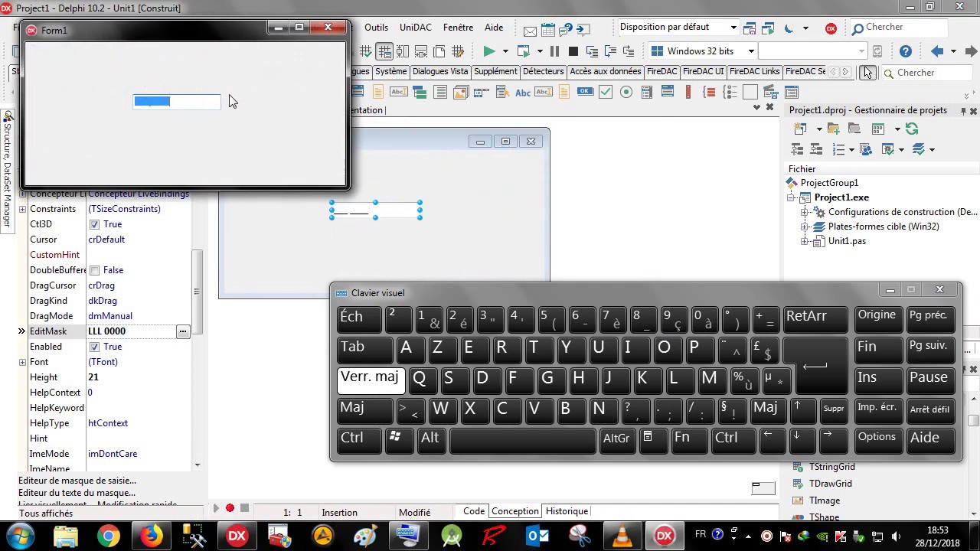Image resolution: width=980 pixels, height=551 pixels.
Task: Click the calendar icon in the top toolbar
Action: (548, 30)
